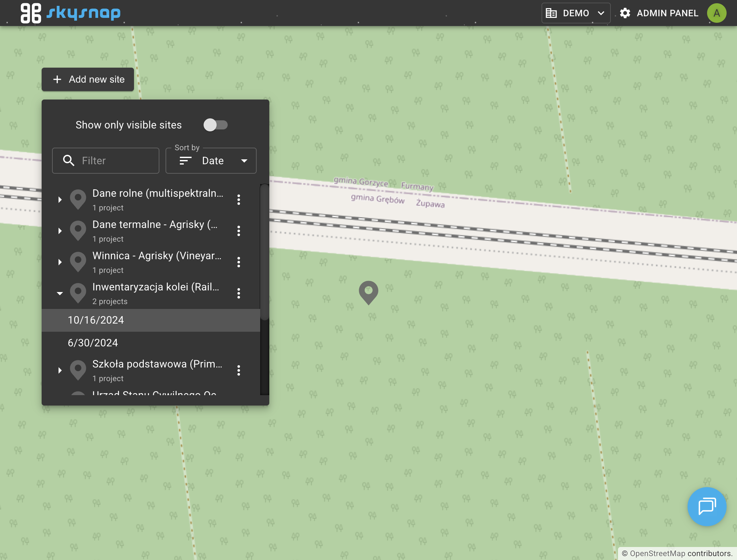Select the 10/16/2024 project
The width and height of the screenshot is (737, 560).
151,320
